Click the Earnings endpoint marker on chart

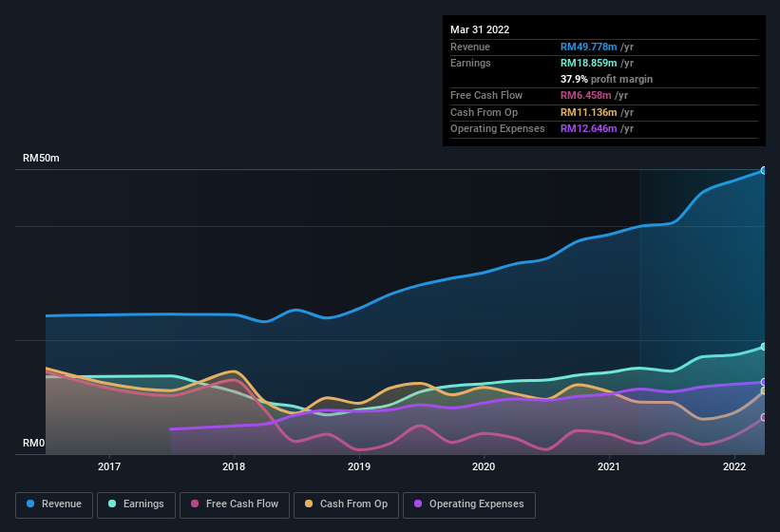tap(764, 347)
